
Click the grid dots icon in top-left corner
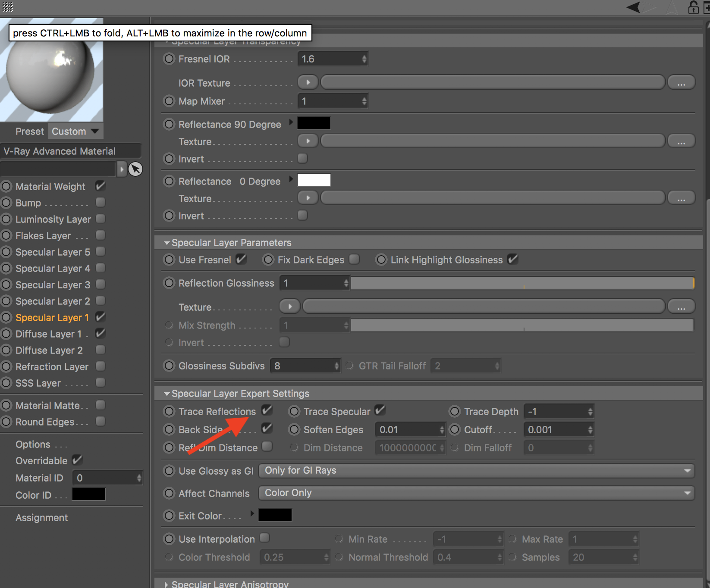(8, 6)
